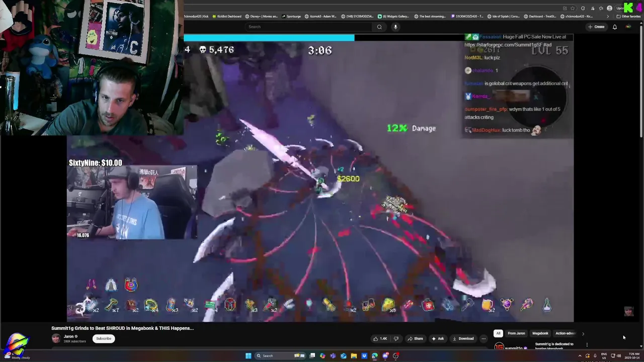Open options menu for Summit1g recommended video
Screen dimensions: 644x362
587,345
